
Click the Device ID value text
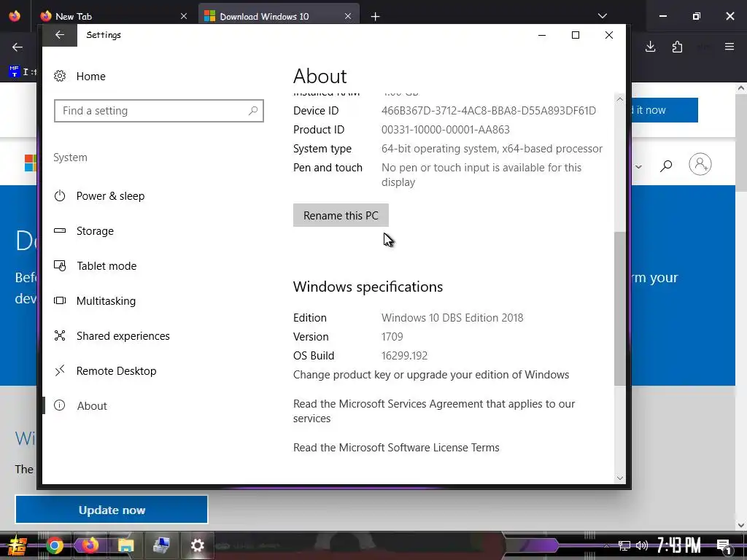point(488,111)
